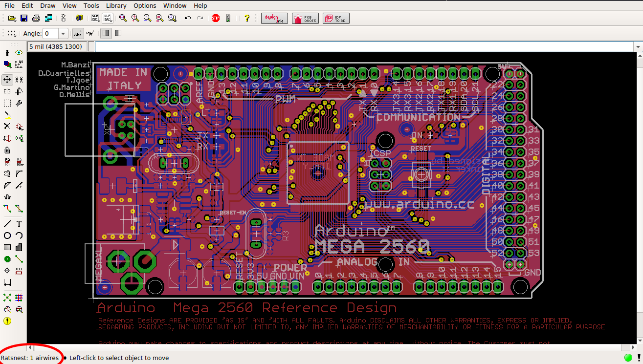This screenshot has width=643, height=364.
Task: Open the Angle dropdown
Action: 63,33
